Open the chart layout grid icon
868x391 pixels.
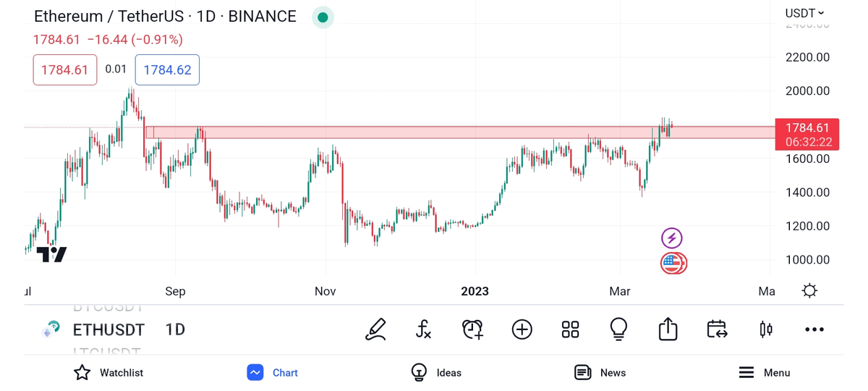[x=570, y=329]
